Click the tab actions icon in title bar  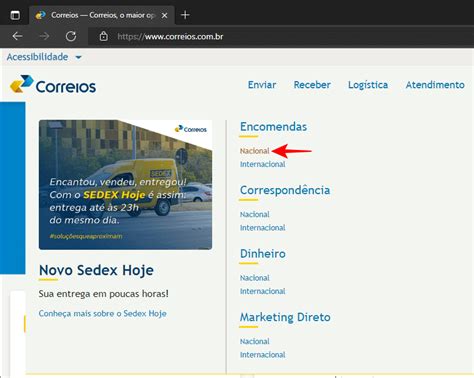[15, 15]
